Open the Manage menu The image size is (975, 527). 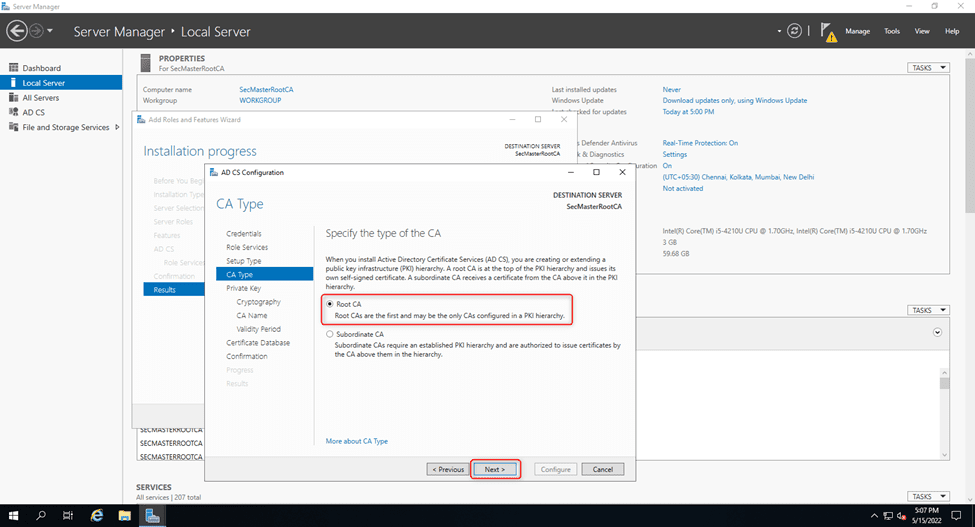pos(857,31)
